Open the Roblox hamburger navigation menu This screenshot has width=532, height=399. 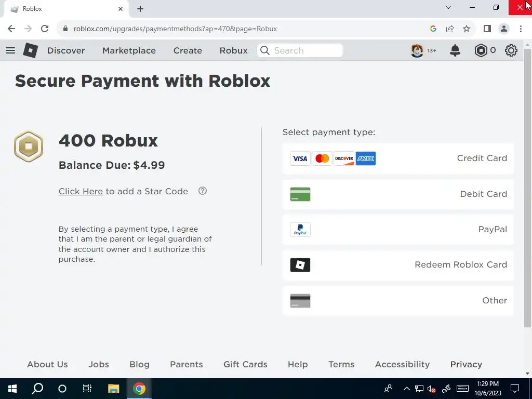pos(10,50)
